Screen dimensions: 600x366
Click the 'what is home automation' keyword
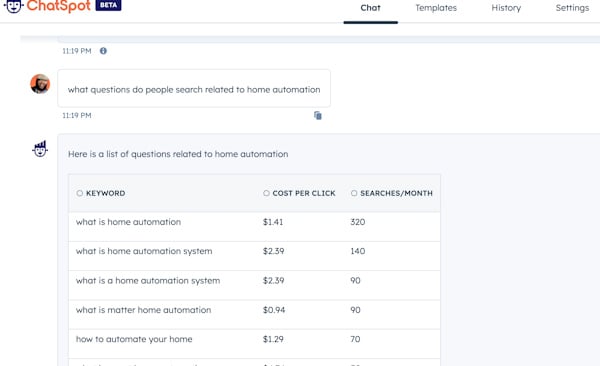click(128, 222)
